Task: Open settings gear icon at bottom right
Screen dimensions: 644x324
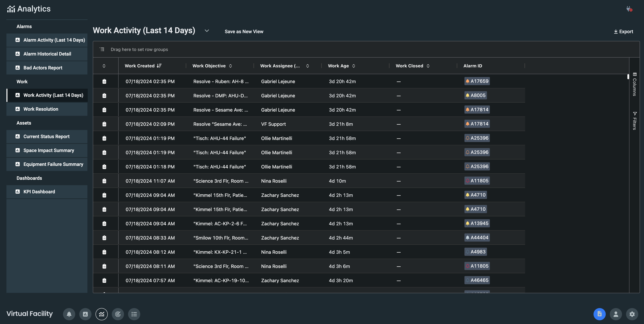Action: tap(632, 314)
